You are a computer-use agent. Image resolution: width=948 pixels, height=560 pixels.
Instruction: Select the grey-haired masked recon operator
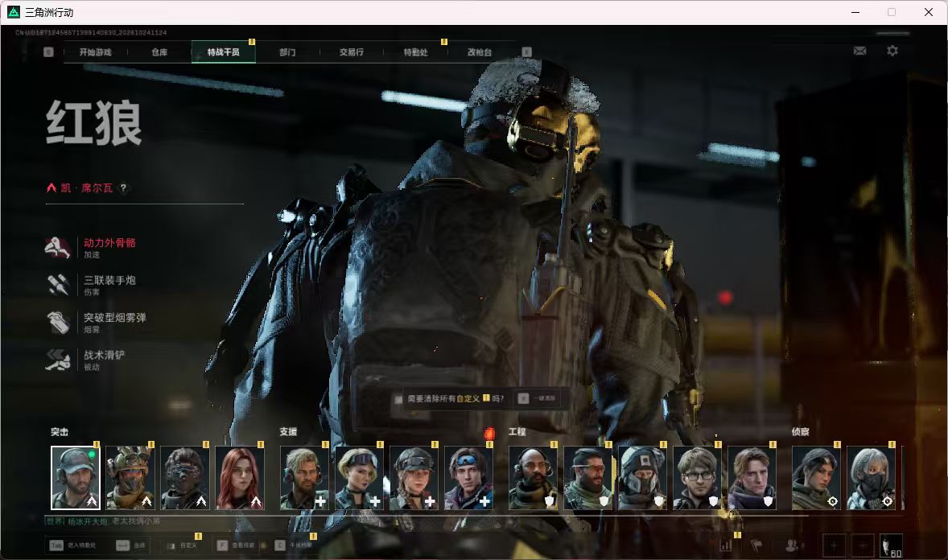click(x=871, y=478)
